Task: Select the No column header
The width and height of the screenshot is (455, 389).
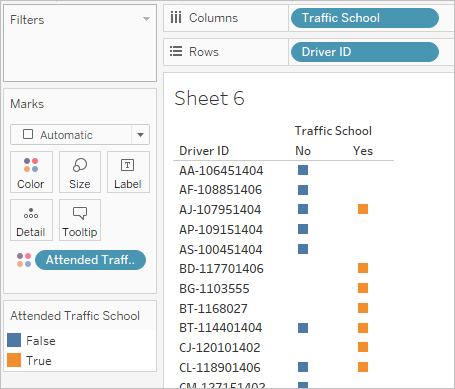Action: tap(303, 151)
